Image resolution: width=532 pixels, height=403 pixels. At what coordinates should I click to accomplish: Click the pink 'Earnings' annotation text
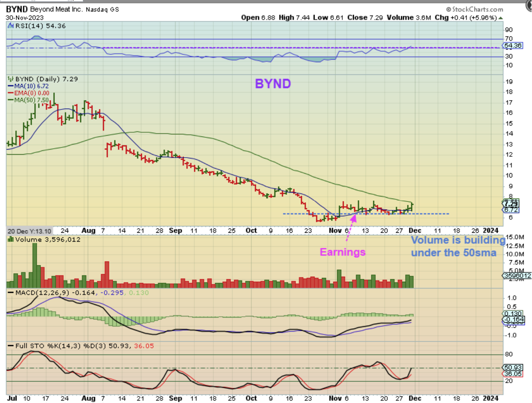tap(342, 252)
